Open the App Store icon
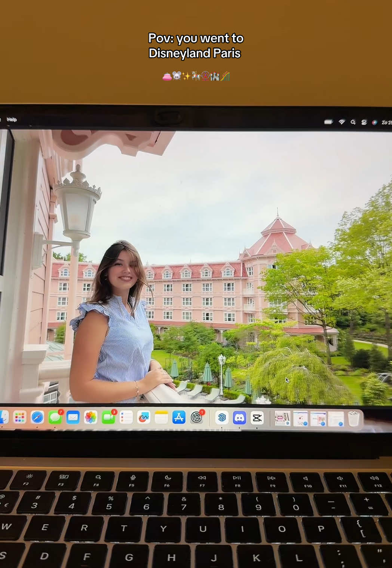392x568 pixels. (179, 418)
